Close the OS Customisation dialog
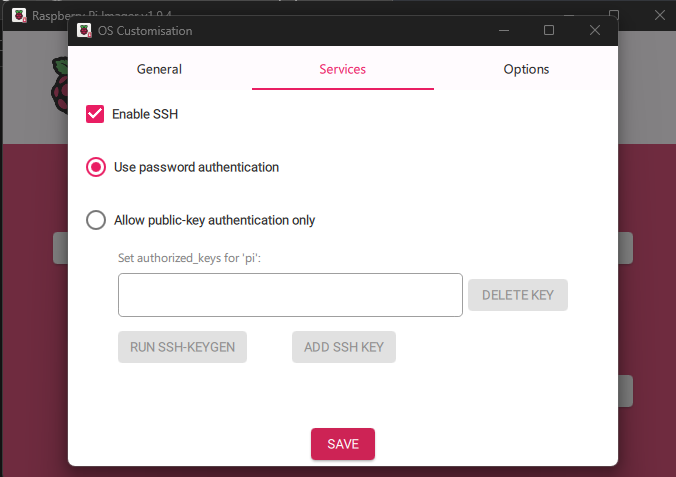 [595, 30]
